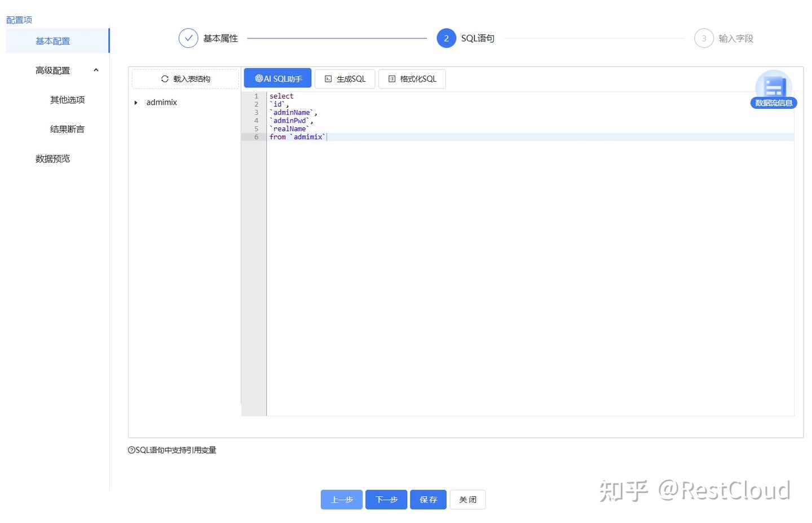Open the 数据流信息 floating icon
The image size is (812, 523).
pos(774,89)
